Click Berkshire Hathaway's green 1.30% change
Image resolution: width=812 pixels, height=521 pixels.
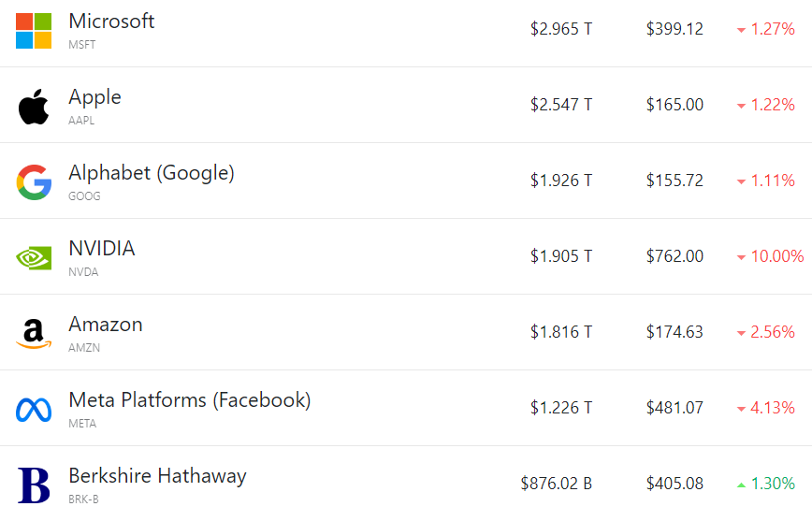(x=773, y=484)
